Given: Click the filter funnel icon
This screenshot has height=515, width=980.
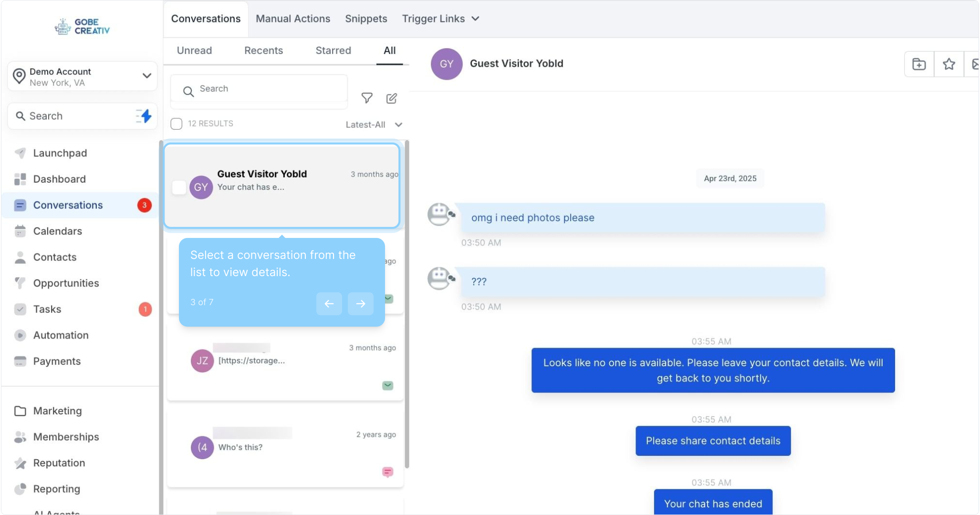Looking at the screenshot, I should pyautogui.click(x=366, y=98).
